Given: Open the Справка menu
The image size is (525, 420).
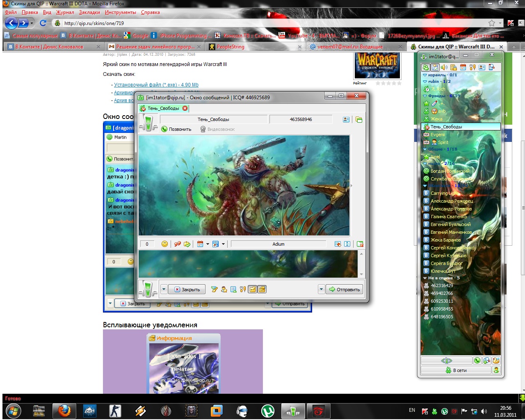Looking at the screenshot, I should coord(151,12).
